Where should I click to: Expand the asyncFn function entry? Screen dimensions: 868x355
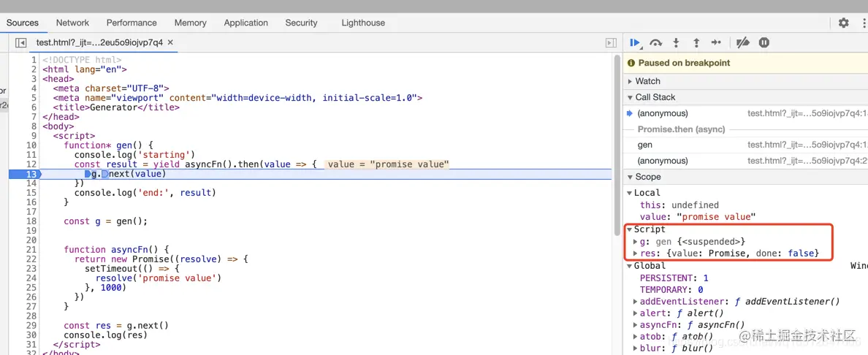(636, 325)
